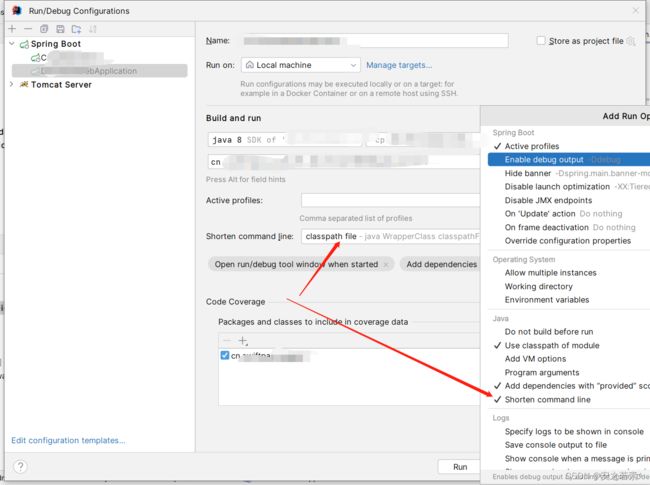Image resolution: width=650 pixels, height=485 pixels.
Task: Remove the selected configuration with minus icon
Action: click(28, 29)
